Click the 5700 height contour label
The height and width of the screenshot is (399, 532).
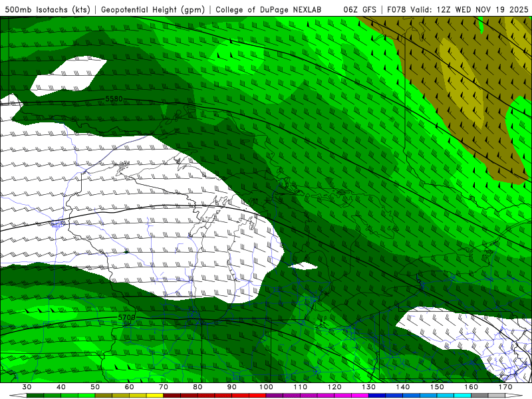126,317
